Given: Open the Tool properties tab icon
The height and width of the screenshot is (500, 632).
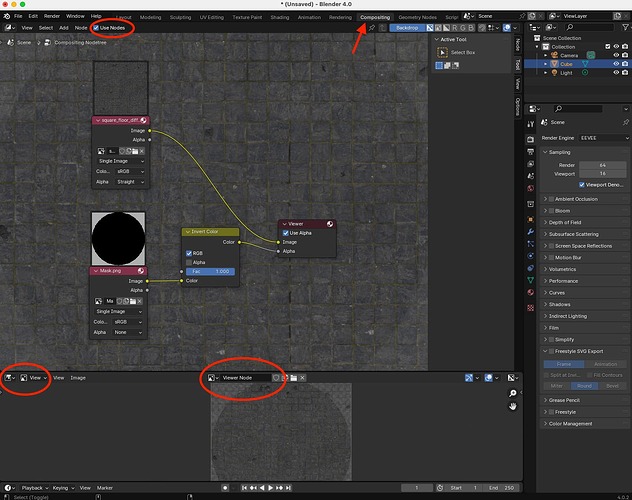Looking at the screenshot, I should (x=530, y=124).
